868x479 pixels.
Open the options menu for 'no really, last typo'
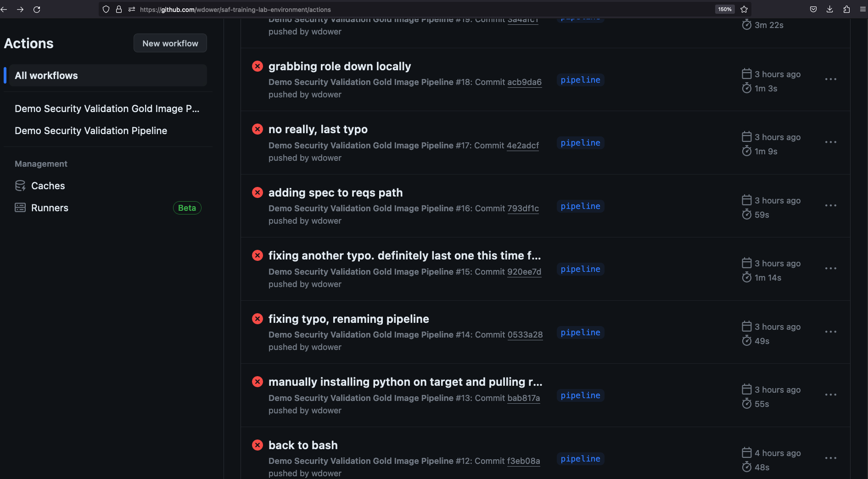point(830,142)
